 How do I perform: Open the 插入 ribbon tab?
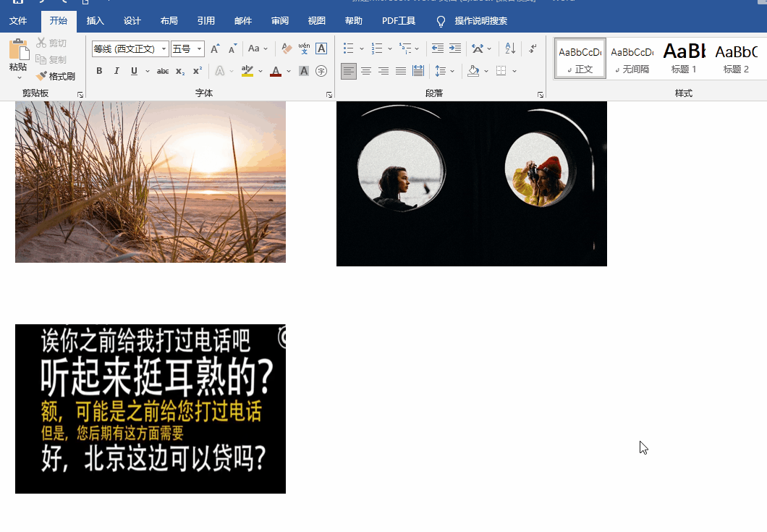tap(95, 21)
